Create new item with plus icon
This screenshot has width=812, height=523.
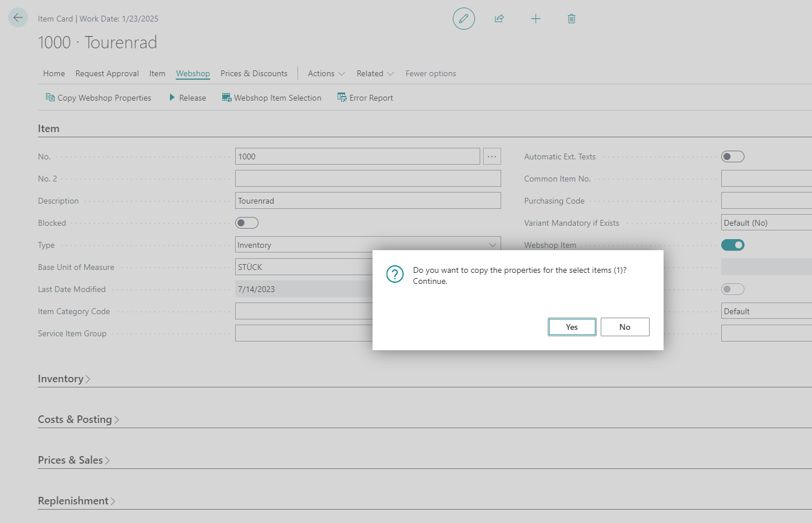click(536, 19)
